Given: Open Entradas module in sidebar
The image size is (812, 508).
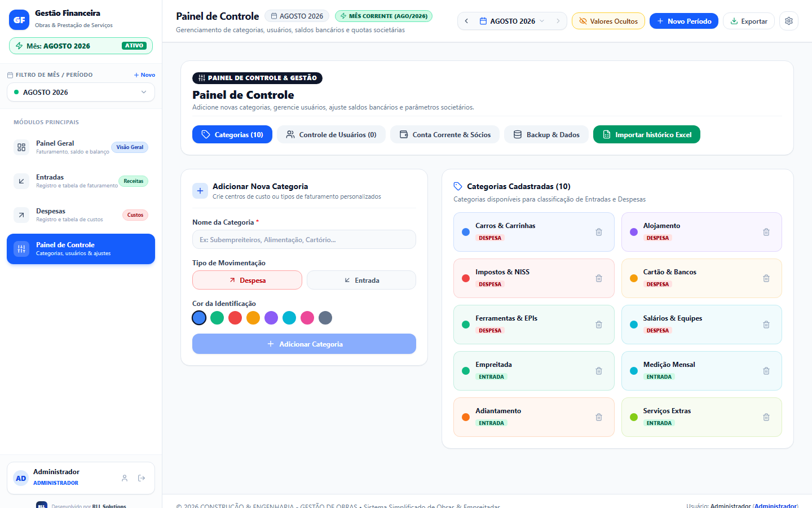Looking at the screenshot, I should (81, 181).
